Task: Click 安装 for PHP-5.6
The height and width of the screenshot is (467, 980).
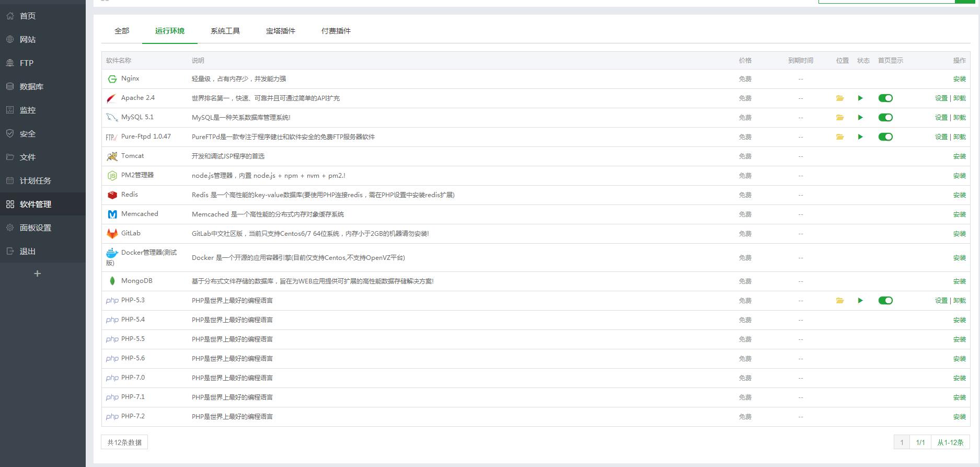Action: coord(960,359)
